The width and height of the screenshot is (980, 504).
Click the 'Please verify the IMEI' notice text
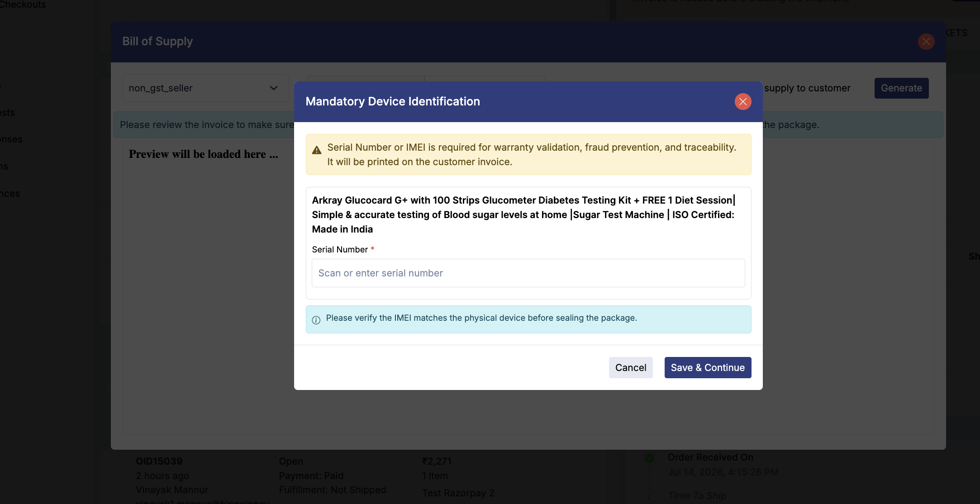(481, 318)
